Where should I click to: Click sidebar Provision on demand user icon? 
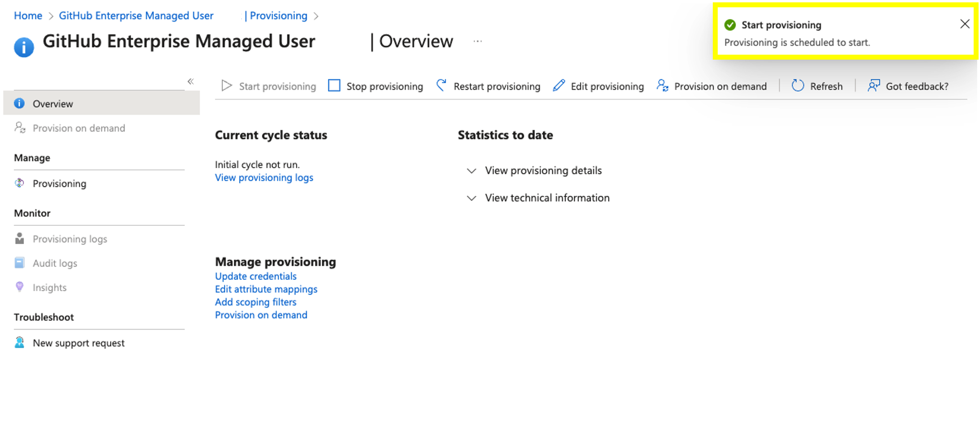pyautogui.click(x=20, y=128)
